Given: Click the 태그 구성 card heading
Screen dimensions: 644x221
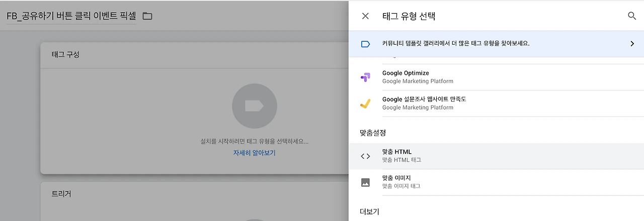Looking at the screenshot, I should click(65, 54).
